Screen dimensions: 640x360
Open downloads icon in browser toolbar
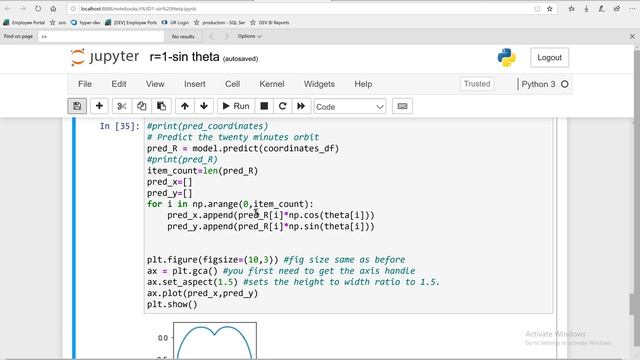[587, 9]
